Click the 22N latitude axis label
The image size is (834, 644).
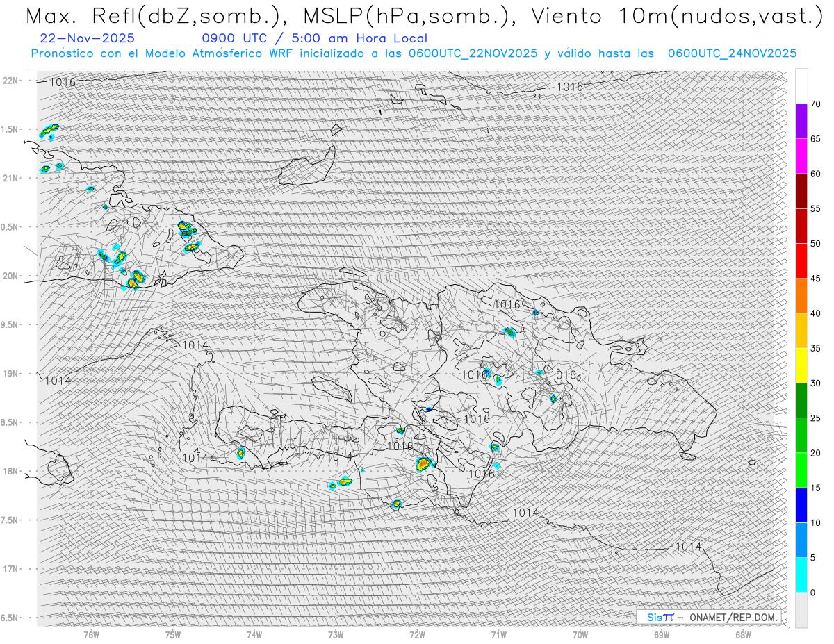click(x=12, y=81)
